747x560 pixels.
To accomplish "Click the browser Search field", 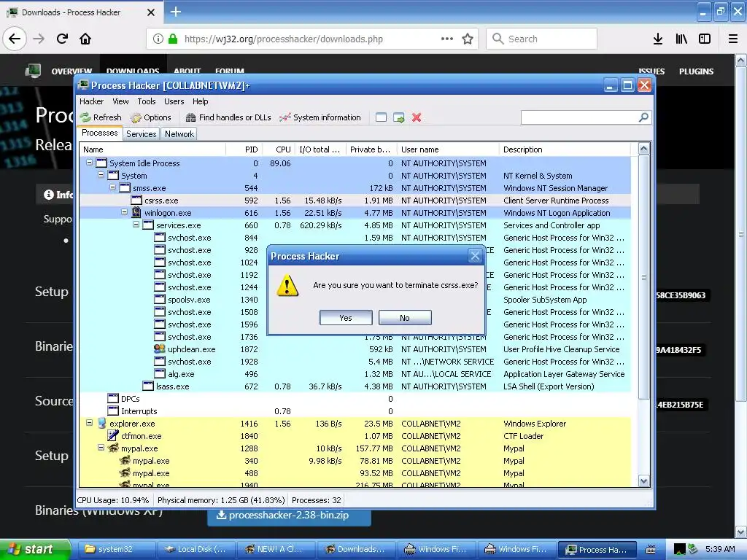I will [542, 39].
